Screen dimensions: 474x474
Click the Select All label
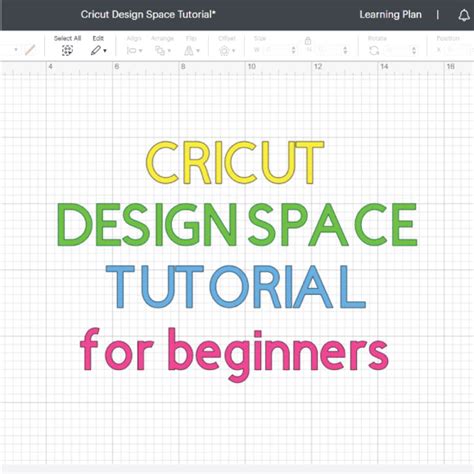pos(67,38)
